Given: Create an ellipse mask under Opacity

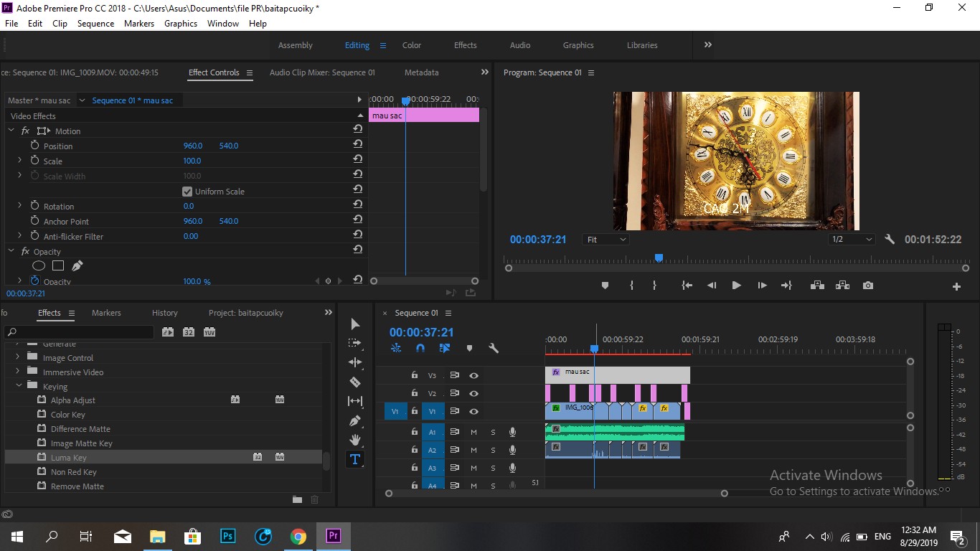Looking at the screenshot, I should point(39,266).
